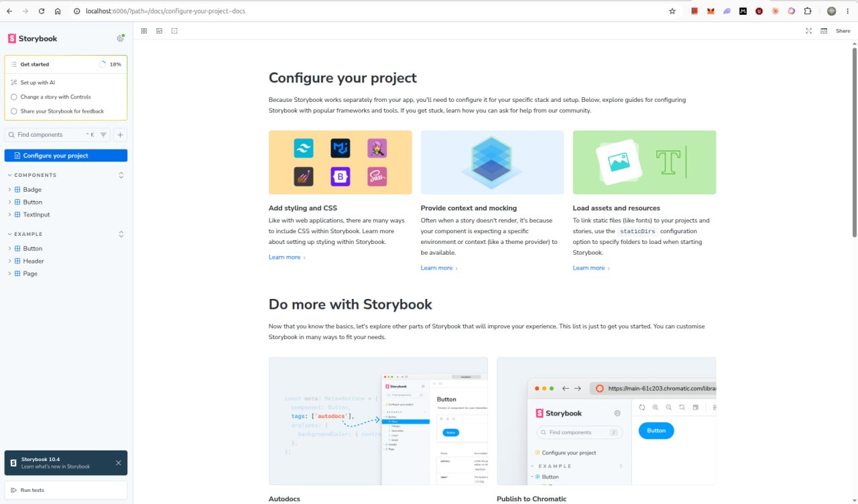Collapse the EXAMPLE section heading

pyautogui.click(x=28, y=235)
